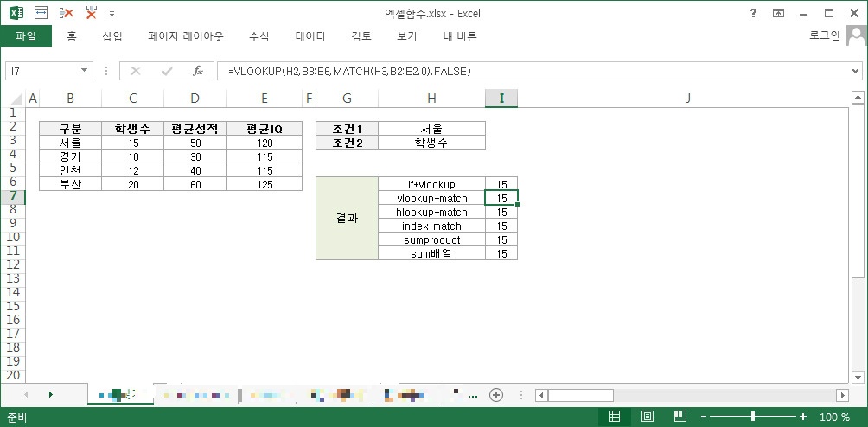Viewport: 868px width, 427px height.
Task: Click the 서울 value beside 조건1
Action: [x=431, y=129]
